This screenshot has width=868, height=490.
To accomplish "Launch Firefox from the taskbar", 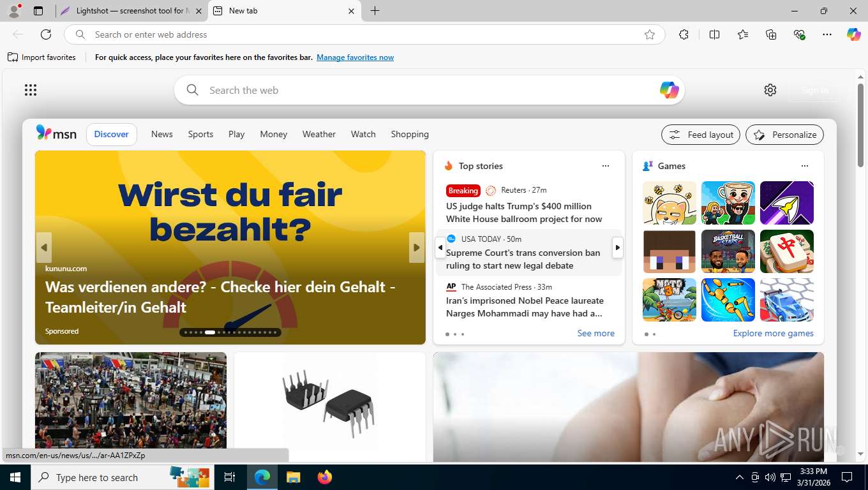I will (325, 477).
